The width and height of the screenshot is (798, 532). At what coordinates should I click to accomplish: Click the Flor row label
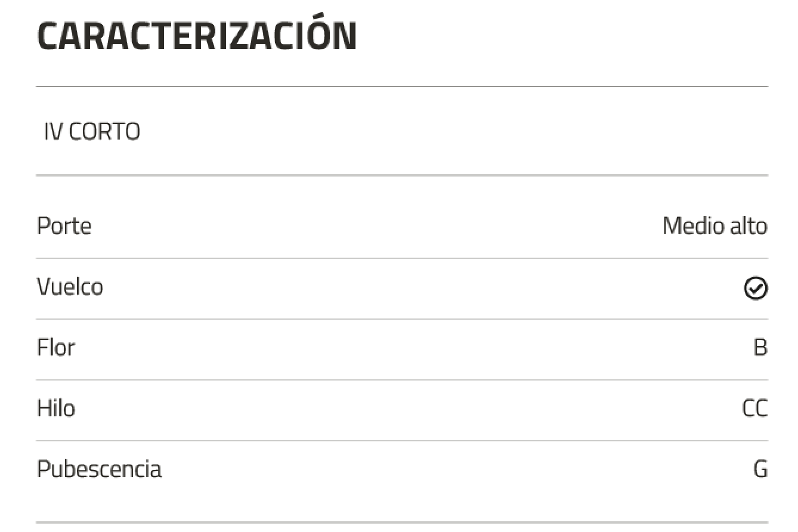pos(56,348)
